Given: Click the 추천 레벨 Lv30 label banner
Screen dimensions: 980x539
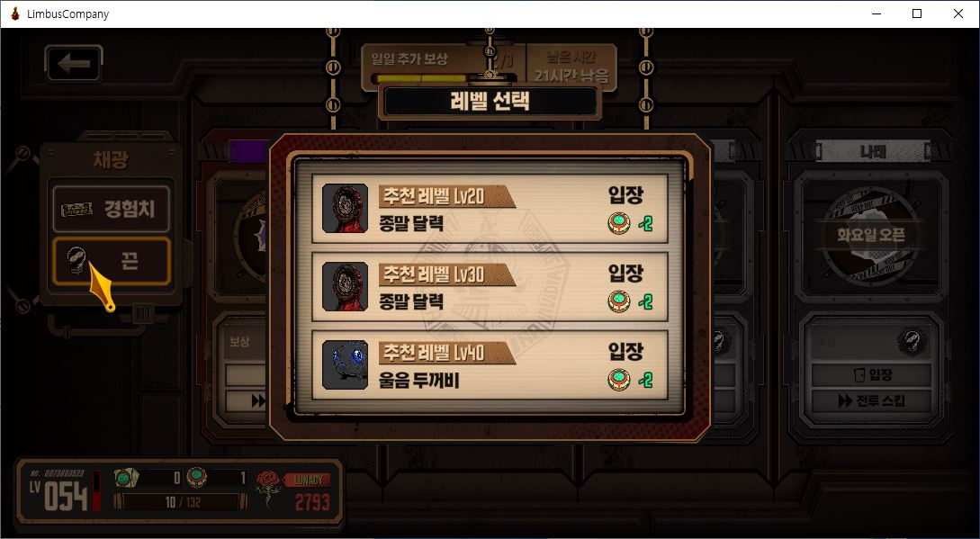Looking at the screenshot, I should point(446,274).
